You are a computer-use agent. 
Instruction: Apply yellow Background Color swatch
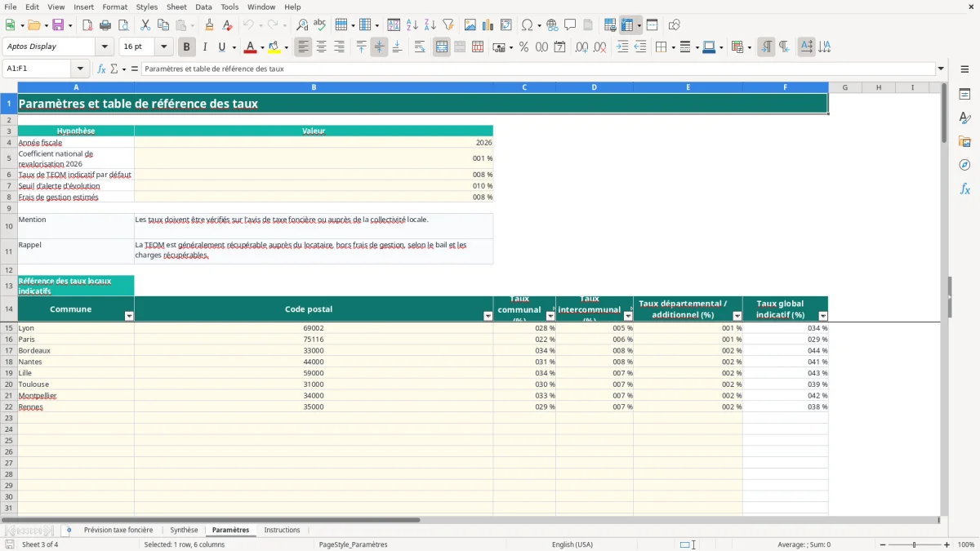point(274,47)
